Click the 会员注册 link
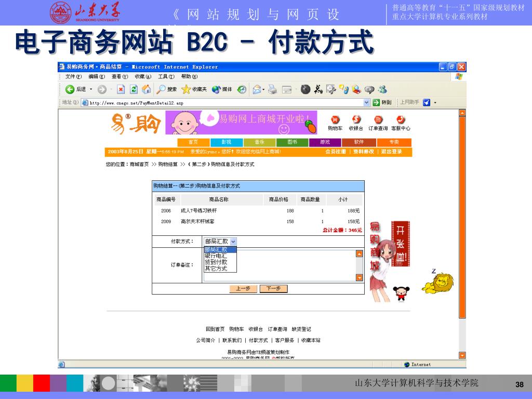The width and height of the screenshot is (532, 399). click(336, 152)
